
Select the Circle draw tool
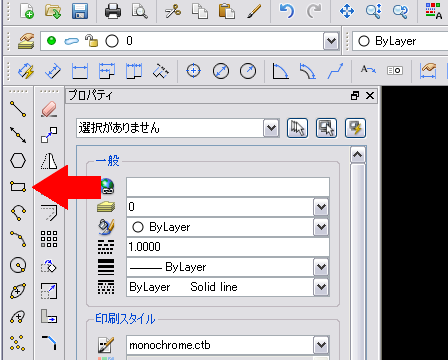(18, 265)
